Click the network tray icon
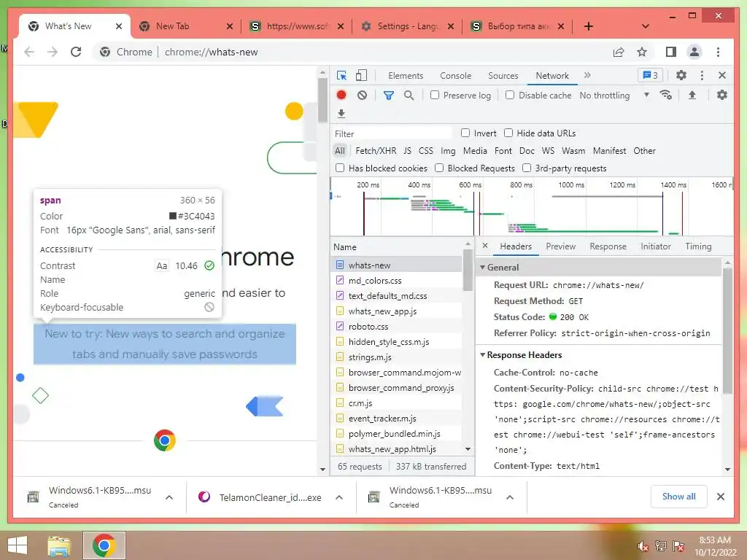The image size is (747, 560). pos(660,546)
